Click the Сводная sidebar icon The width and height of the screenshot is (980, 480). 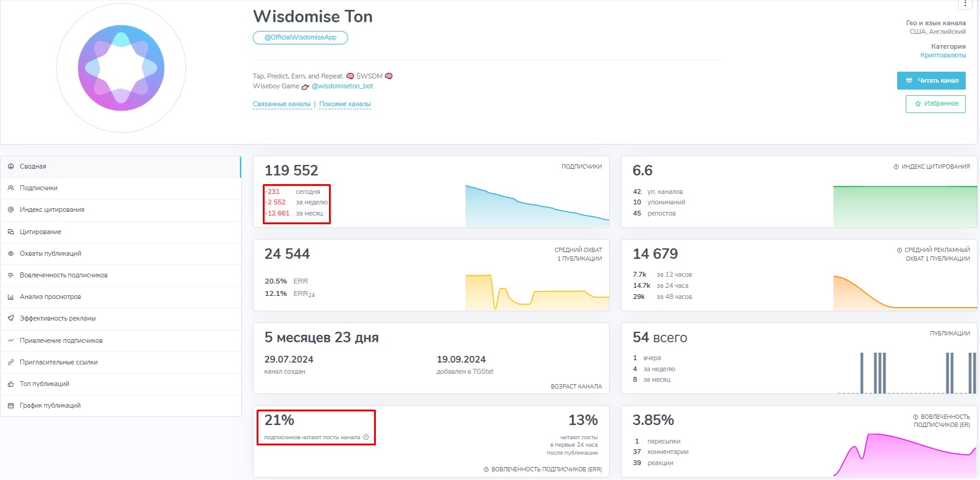pos(11,167)
